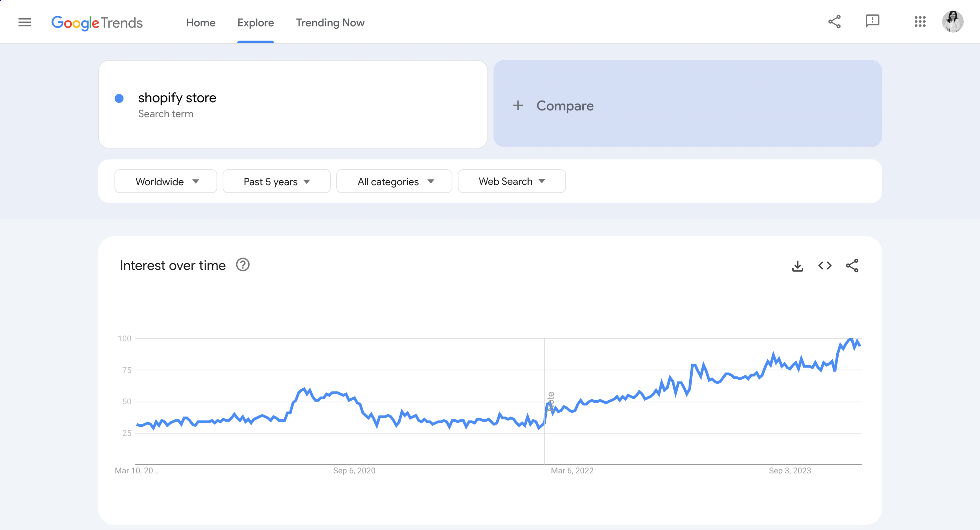Click the blue shopify store color dot

coord(119,98)
